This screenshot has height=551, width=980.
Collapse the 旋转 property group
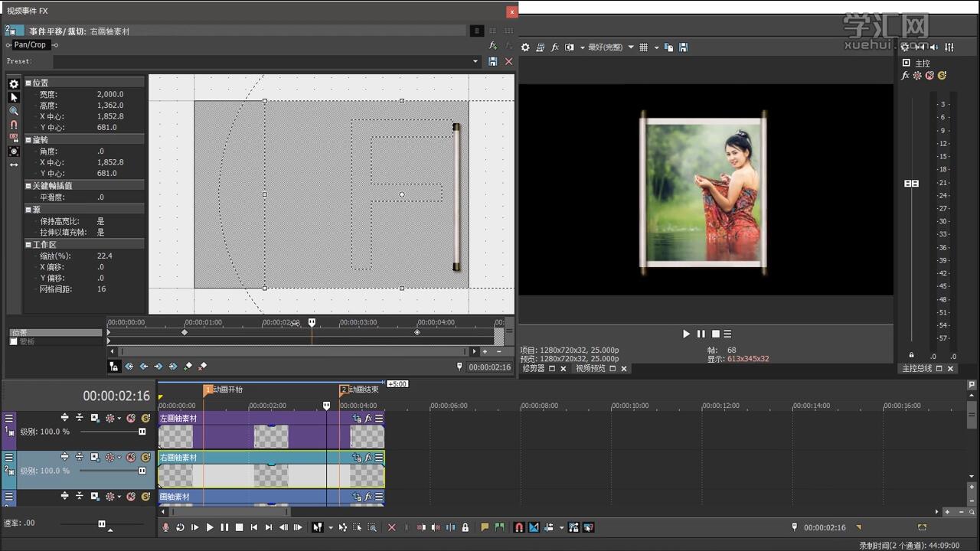click(x=28, y=140)
